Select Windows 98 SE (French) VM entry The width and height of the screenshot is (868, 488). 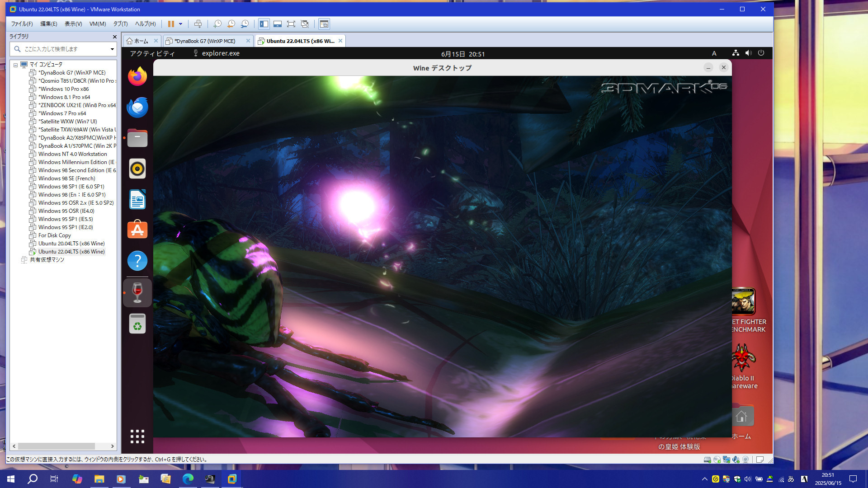pyautogui.click(x=66, y=178)
